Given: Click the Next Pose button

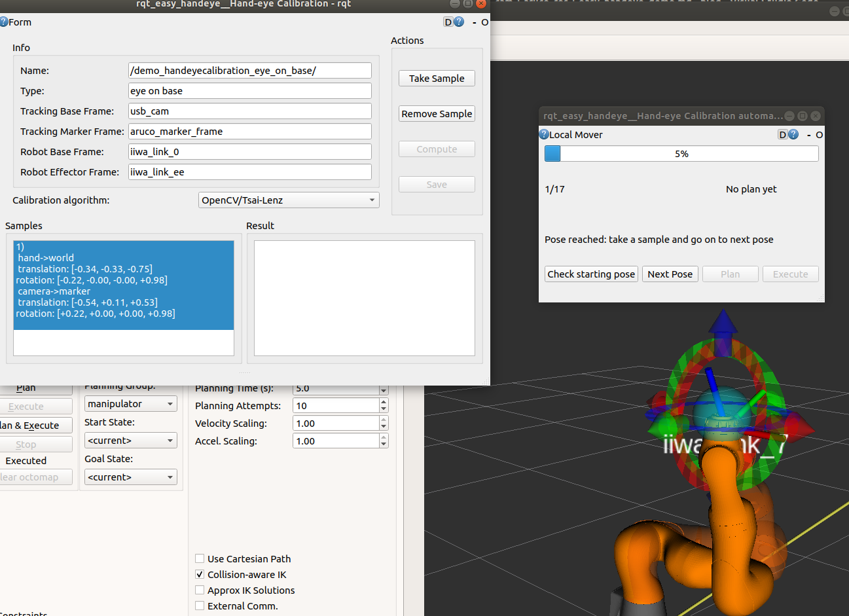Looking at the screenshot, I should [x=670, y=274].
